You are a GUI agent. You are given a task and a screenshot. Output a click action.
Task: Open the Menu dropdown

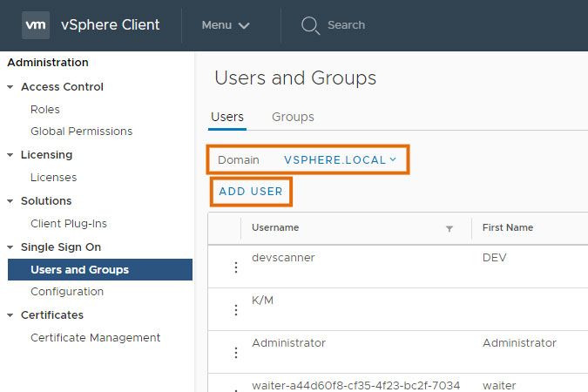tap(226, 25)
